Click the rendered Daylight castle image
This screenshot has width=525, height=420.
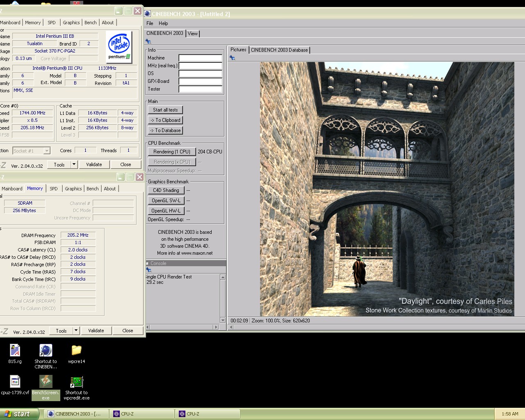(x=387, y=189)
